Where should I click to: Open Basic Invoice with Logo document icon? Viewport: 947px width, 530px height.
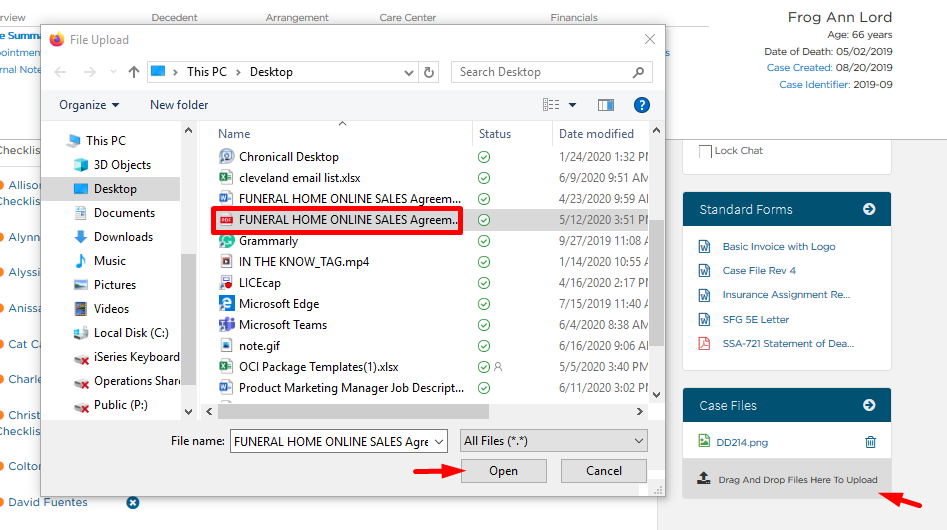point(704,246)
